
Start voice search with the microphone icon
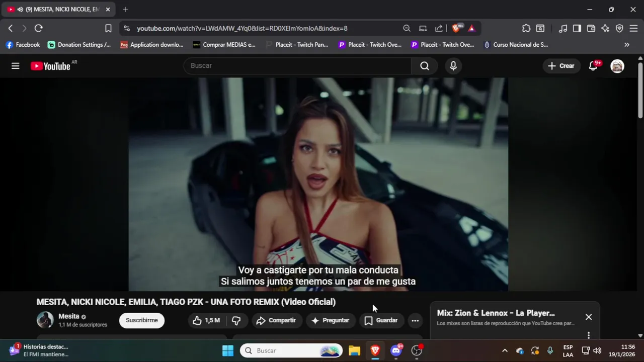point(453,66)
